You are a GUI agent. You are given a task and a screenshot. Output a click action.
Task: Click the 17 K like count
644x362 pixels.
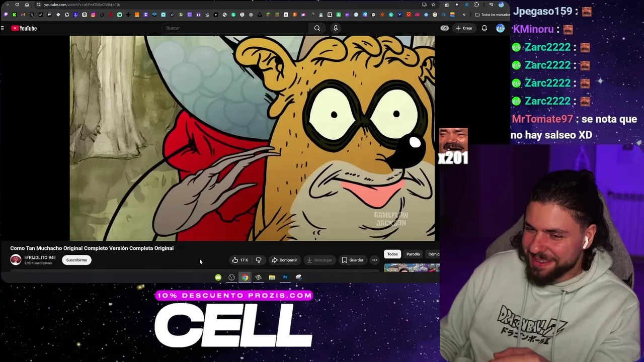point(244,260)
